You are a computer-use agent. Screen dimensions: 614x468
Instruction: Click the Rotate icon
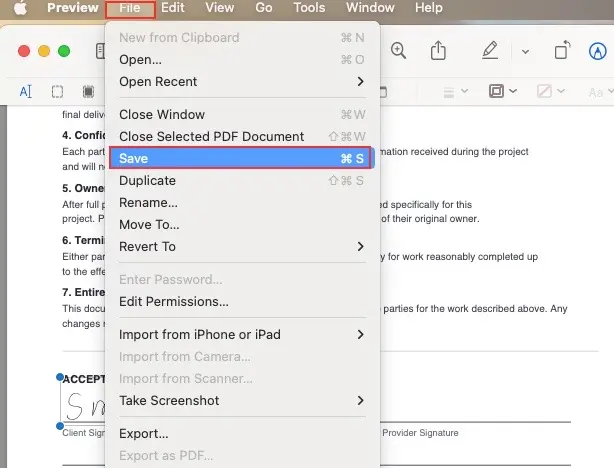562,51
